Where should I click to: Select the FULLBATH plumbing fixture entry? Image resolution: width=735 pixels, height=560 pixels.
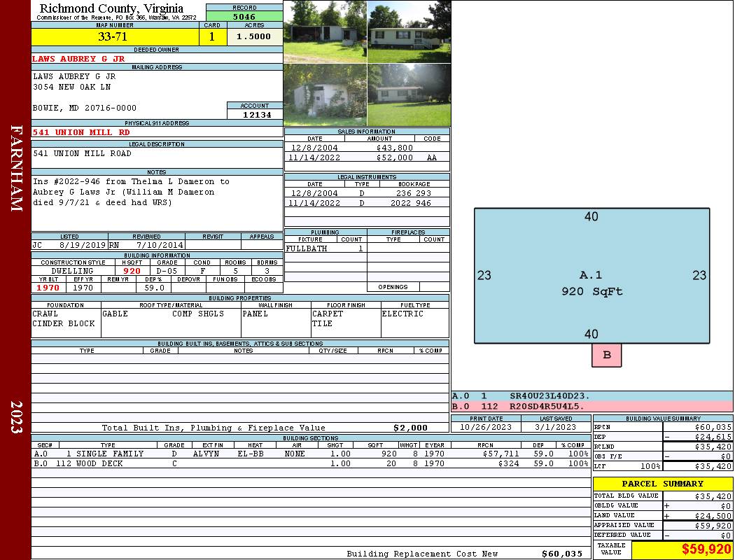[x=307, y=248]
